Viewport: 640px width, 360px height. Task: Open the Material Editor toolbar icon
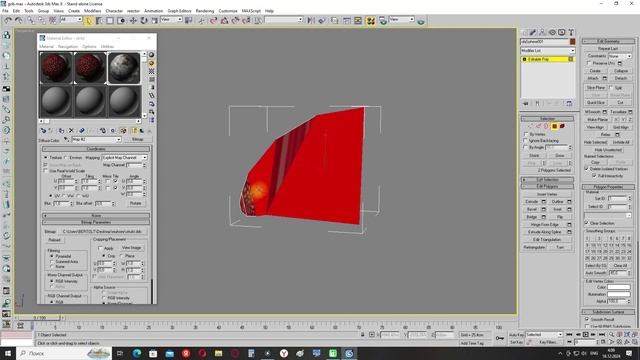pyautogui.click(x=371, y=21)
